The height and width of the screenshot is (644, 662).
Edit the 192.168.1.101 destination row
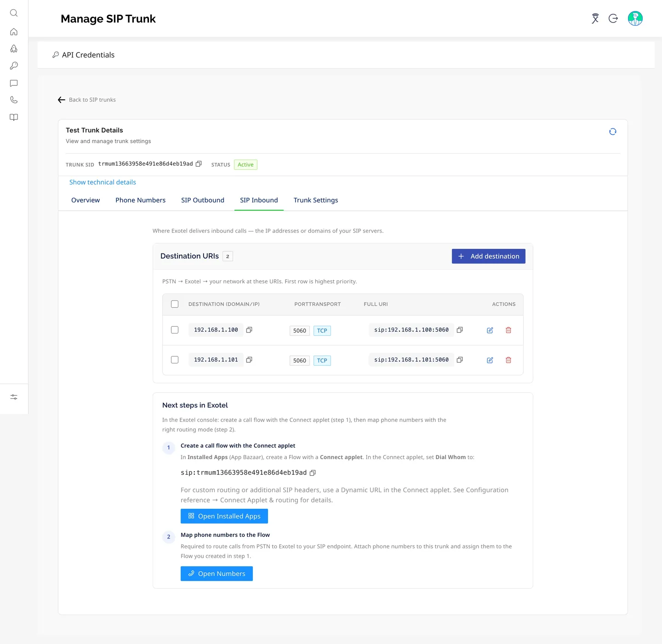coord(490,360)
